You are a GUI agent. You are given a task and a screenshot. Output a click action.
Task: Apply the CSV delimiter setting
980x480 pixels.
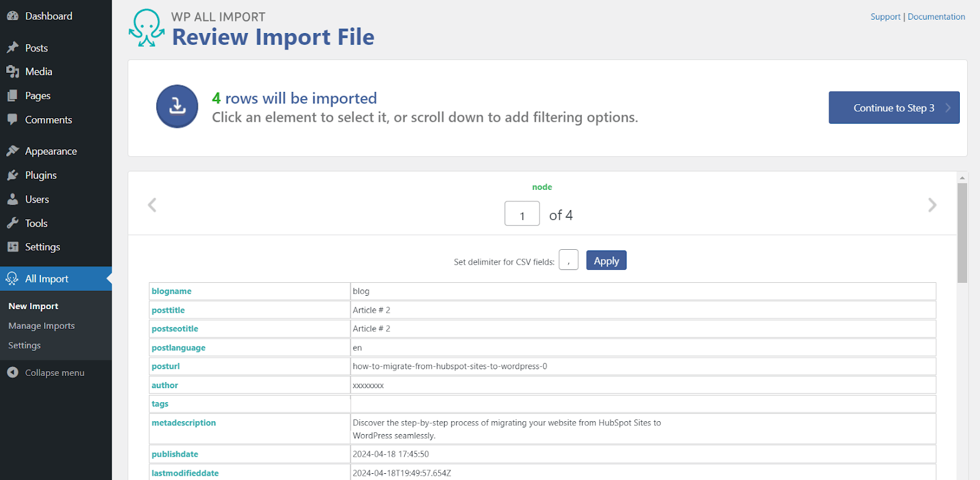(x=606, y=261)
